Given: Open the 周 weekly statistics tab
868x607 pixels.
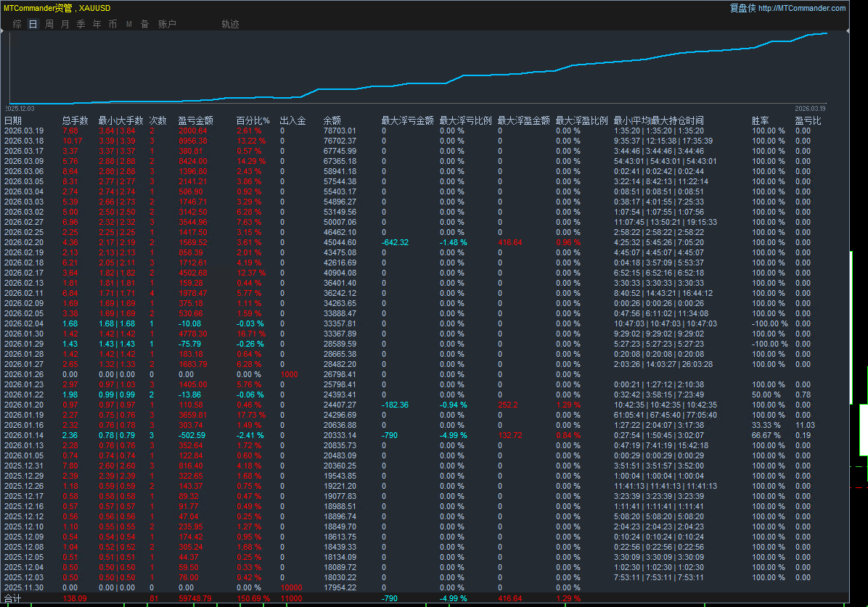Looking at the screenshot, I should coord(49,24).
